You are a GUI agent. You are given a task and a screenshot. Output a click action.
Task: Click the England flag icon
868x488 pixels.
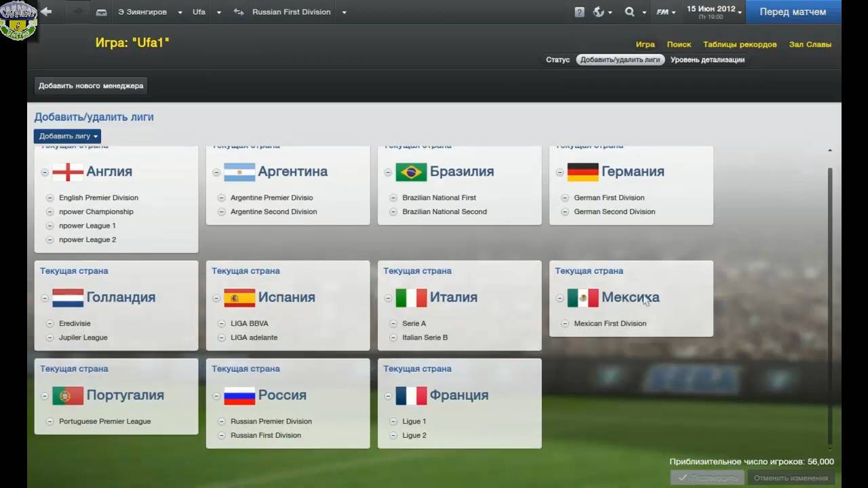68,172
